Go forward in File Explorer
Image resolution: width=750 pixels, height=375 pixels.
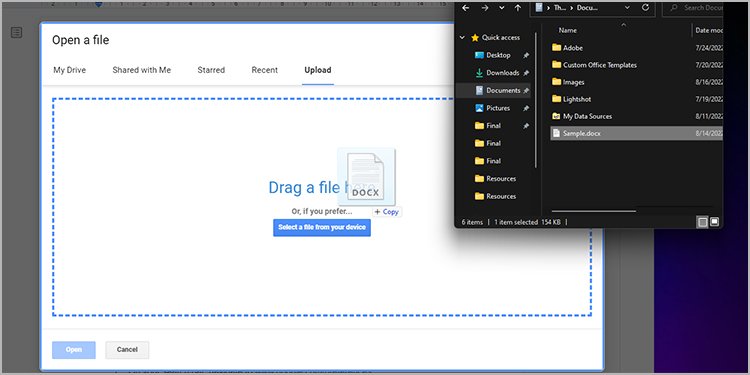pyautogui.click(x=485, y=8)
